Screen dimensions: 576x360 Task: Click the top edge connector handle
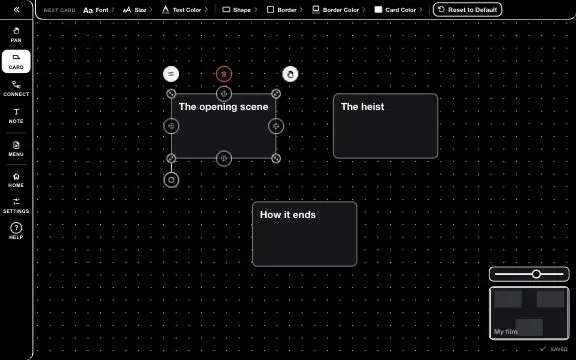tap(224, 94)
